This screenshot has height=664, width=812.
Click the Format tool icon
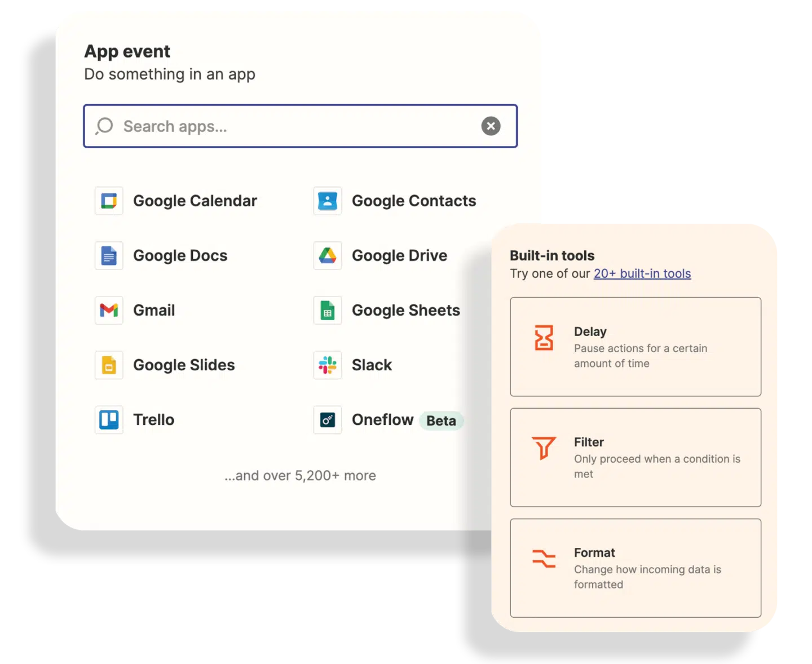544,559
